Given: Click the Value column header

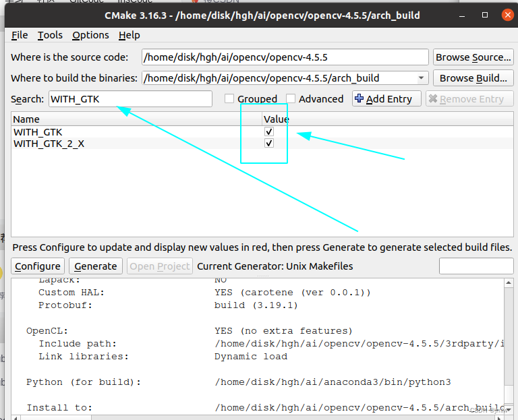Looking at the screenshot, I should click(388, 119).
